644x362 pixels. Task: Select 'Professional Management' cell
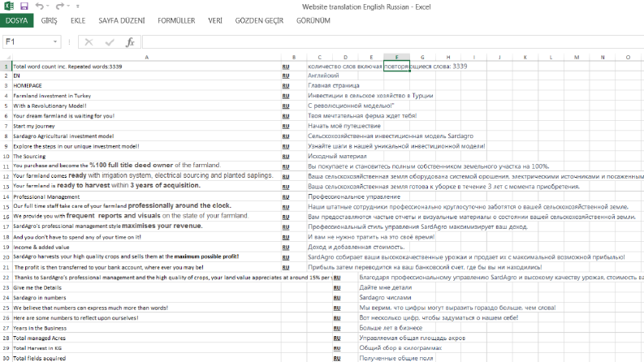click(147, 196)
